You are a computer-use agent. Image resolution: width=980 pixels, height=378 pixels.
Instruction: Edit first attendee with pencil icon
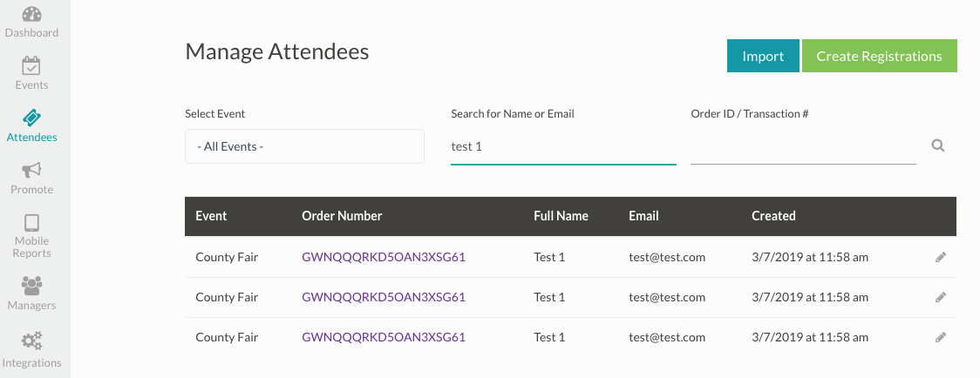[x=941, y=257]
